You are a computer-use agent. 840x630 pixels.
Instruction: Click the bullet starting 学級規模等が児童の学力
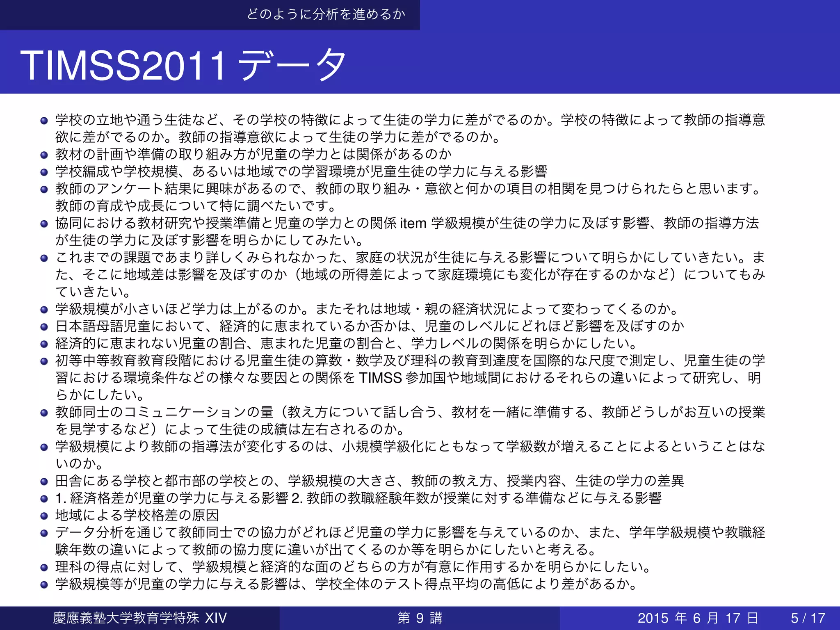click(x=347, y=584)
